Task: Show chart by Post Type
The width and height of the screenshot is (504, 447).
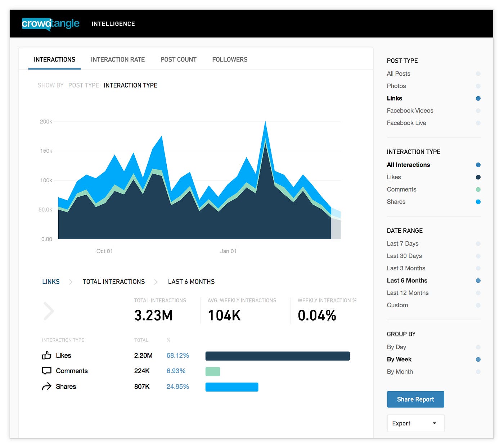Action: [84, 85]
